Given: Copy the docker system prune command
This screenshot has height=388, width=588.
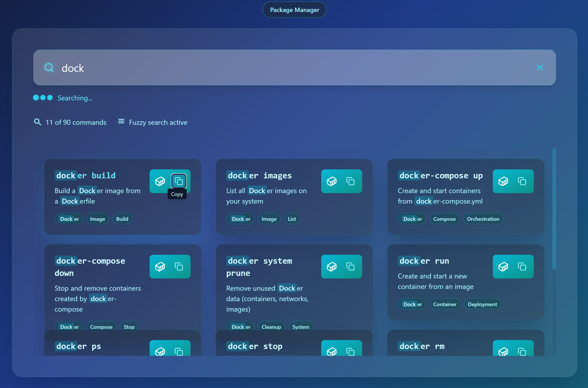Looking at the screenshot, I should pyautogui.click(x=350, y=267).
